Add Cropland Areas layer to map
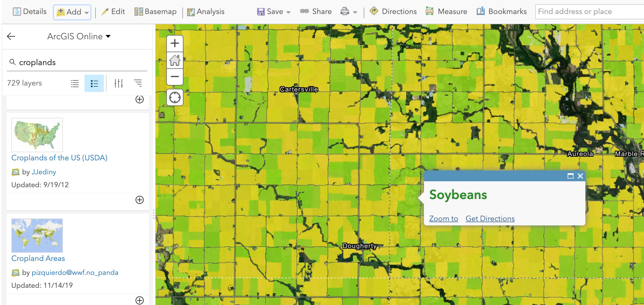Screen dimensions: 644x305 pyautogui.click(x=140, y=300)
